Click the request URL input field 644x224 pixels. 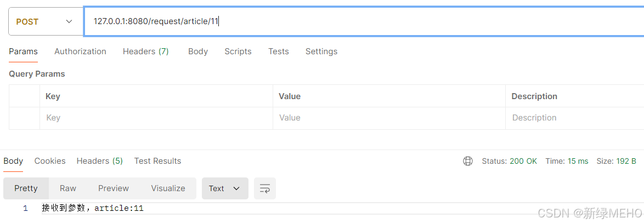[x=364, y=21]
